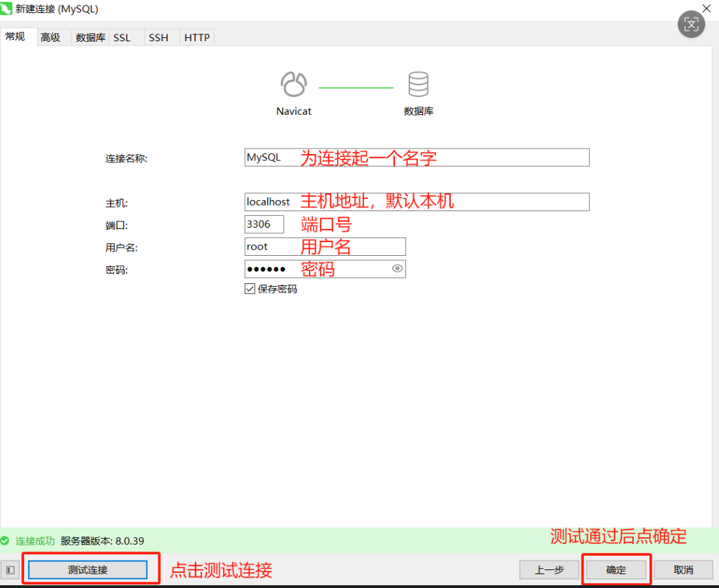This screenshot has width=719, height=588.
Task: Open the 数据库 tab
Action: click(x=90, y=38)
